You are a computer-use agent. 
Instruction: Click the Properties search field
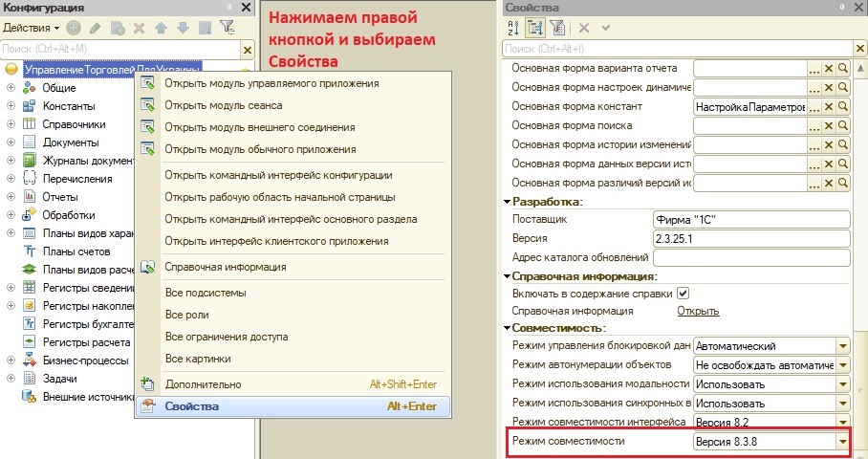[679, 49]
